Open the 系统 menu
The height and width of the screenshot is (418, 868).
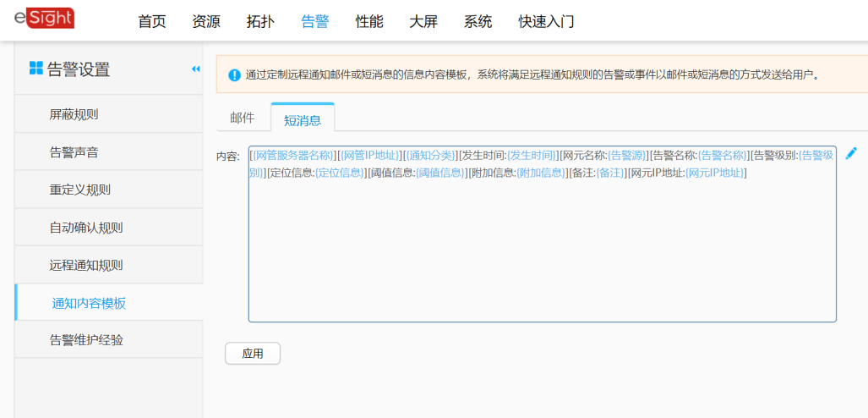click(x=478, y=21)
